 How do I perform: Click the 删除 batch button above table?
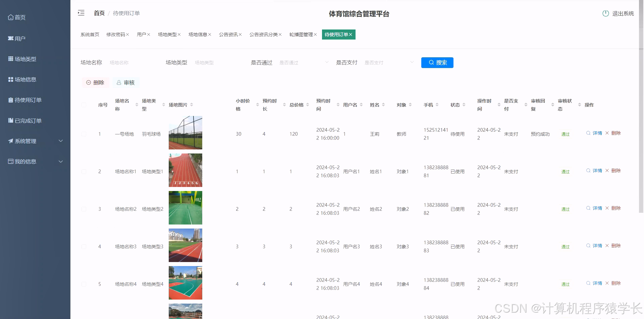(x=95, y=82)
